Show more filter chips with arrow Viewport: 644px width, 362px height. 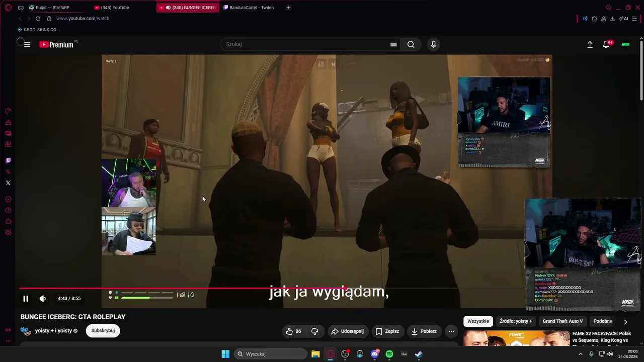[x=625, y=322]
